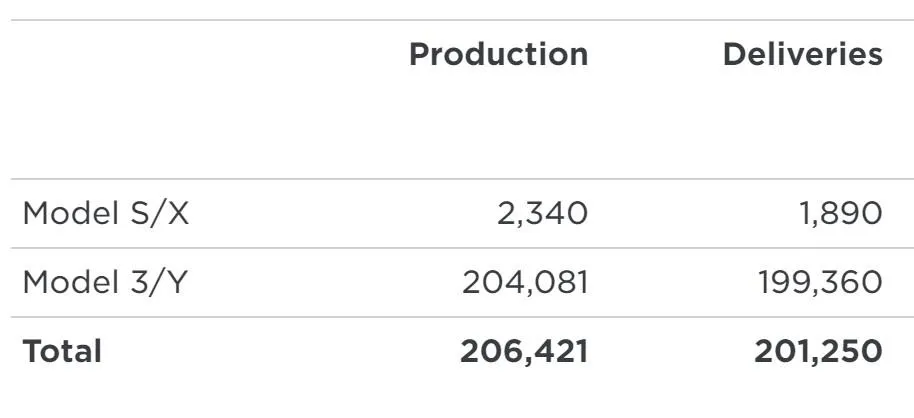Click Model S/X production value 2,340
914x418 pixels.
click(x=542, y=213)
